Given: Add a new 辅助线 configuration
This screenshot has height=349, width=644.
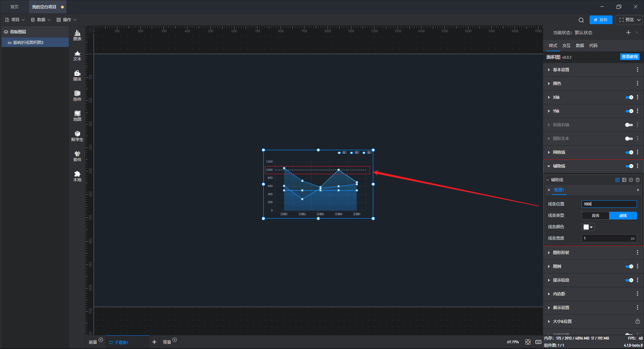Looking at the screenshot, I should pyautogui.click(x=631, y=180).
